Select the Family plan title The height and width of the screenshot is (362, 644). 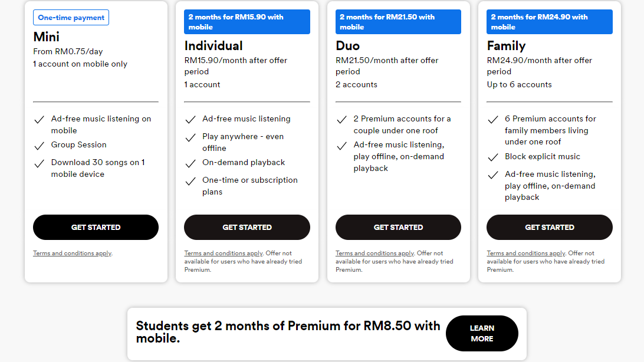click(507, 45)
